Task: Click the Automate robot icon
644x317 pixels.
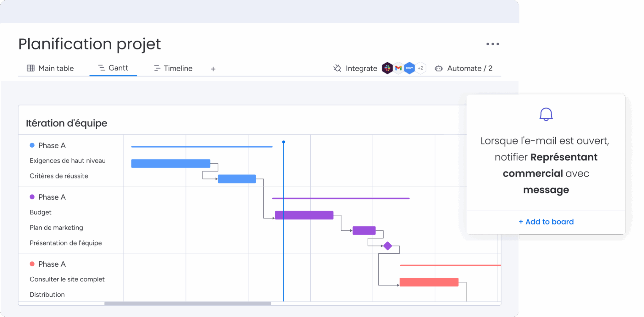Action: [439, 68]
